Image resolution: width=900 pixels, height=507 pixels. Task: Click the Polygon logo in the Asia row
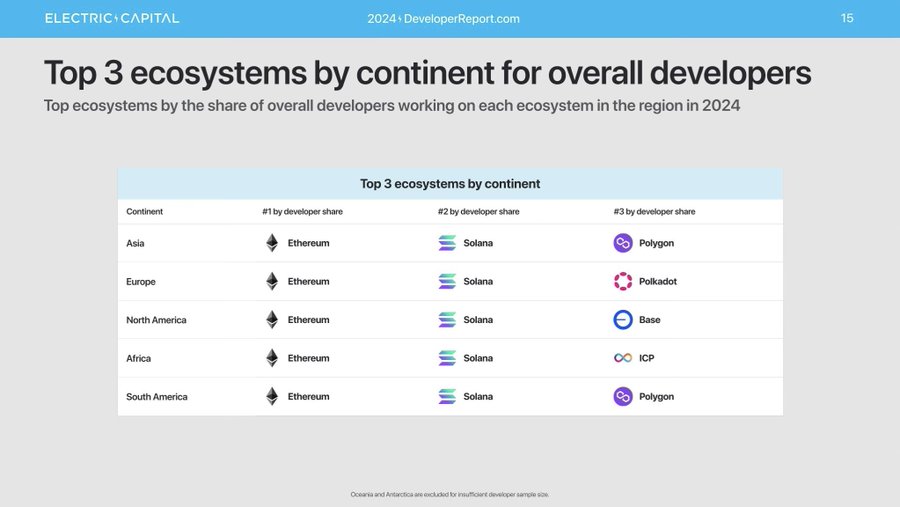pos(623,243)
